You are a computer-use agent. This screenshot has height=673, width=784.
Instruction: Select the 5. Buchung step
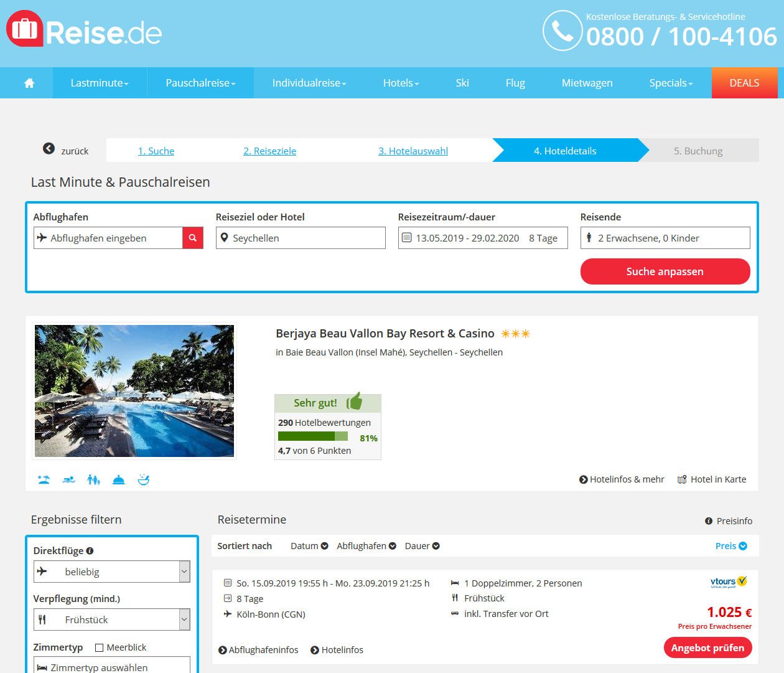[698, 151]
